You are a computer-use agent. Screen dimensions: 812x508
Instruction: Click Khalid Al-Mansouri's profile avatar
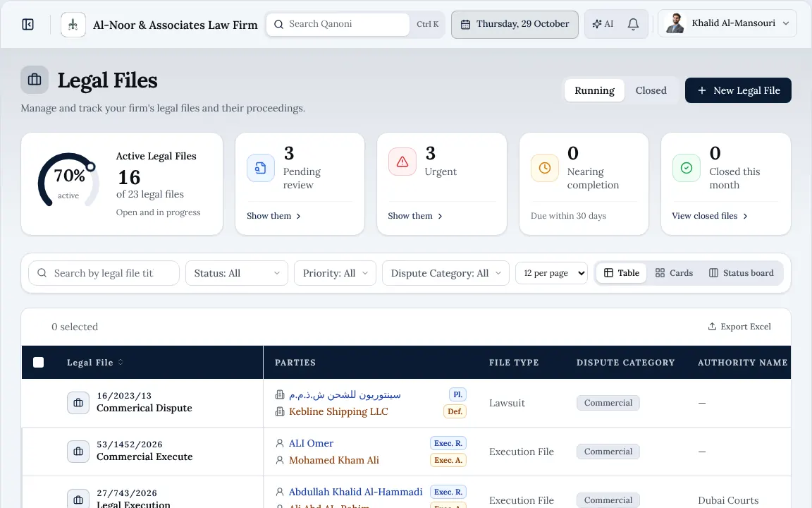[x=675, y=23]
